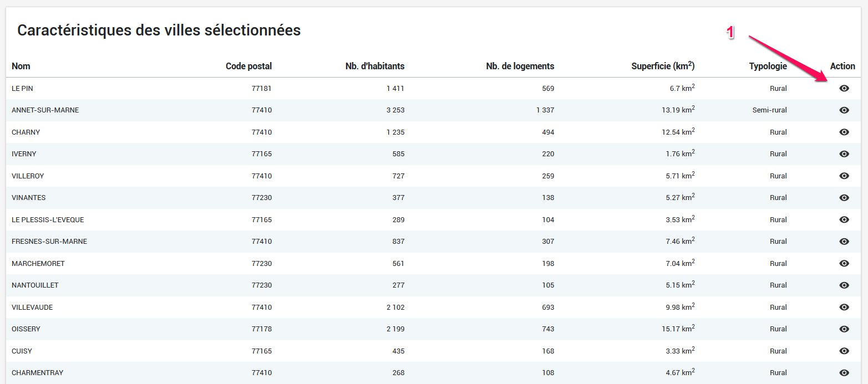The image size is (868, 384).
Task: Open the VILLEVAUDE eye action
Action: (844, 308)
